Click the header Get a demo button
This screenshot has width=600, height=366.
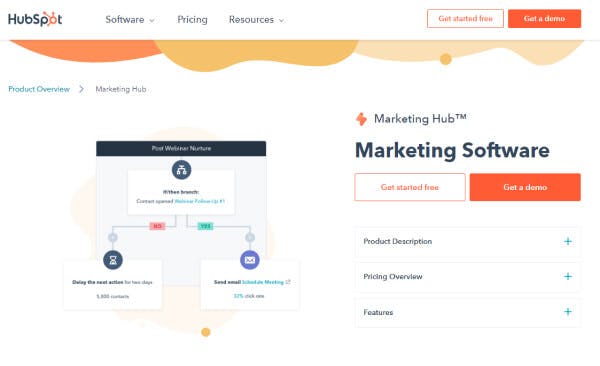click(x=545, y=18)
